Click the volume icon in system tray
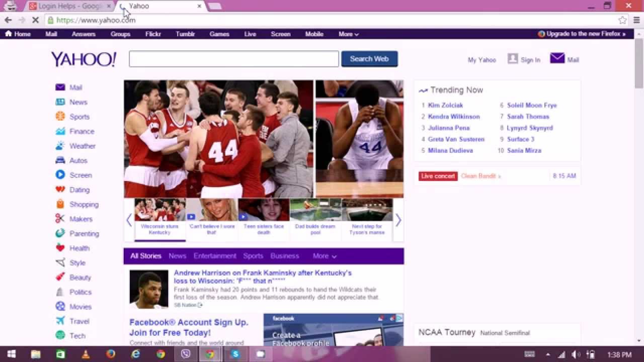This screenshot has height=362, width=644. coord(576,354)
